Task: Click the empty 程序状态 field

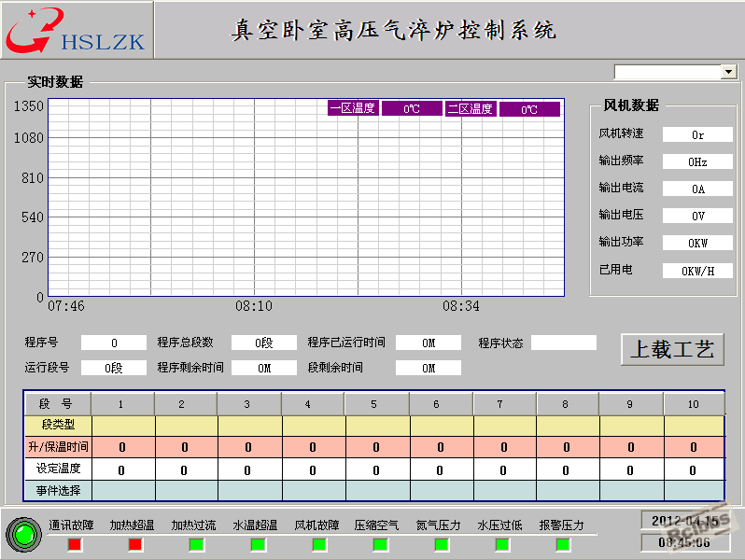Action: click(x=564, y=343)
